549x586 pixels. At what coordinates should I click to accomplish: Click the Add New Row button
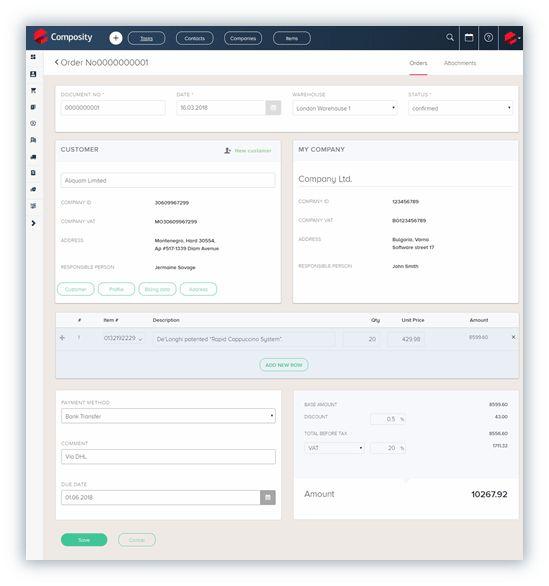coord(284,365)
